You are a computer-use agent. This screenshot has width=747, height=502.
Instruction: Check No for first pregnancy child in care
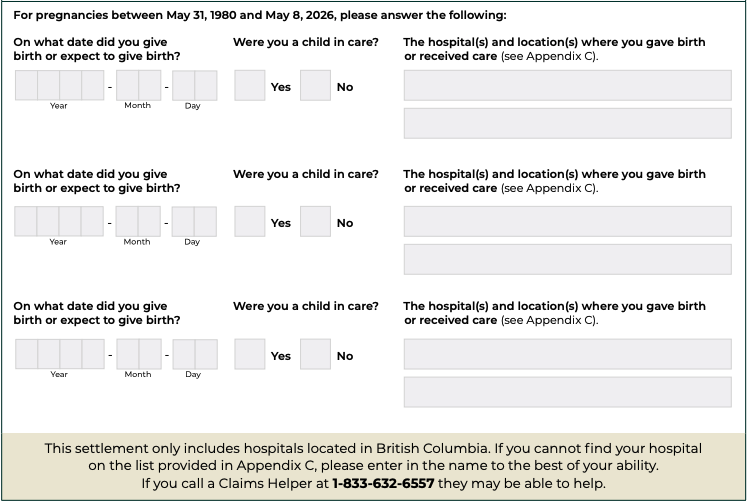pyautogui.click(x=315, y=86)
